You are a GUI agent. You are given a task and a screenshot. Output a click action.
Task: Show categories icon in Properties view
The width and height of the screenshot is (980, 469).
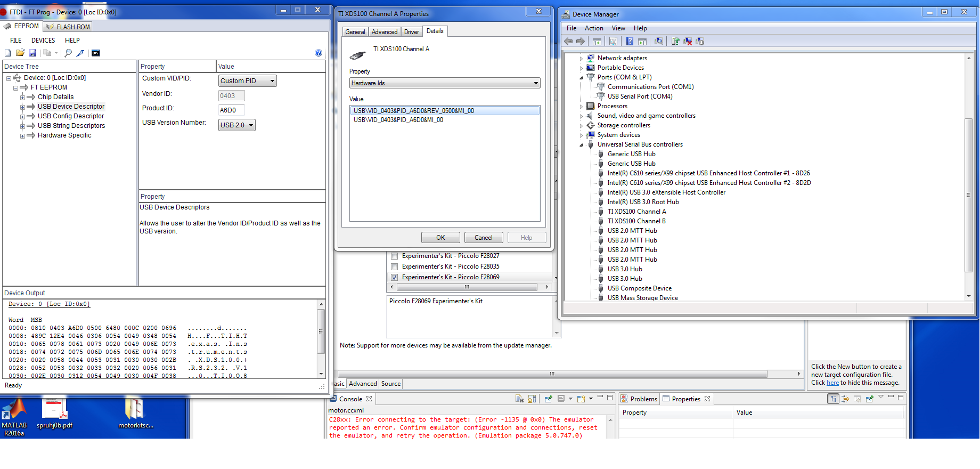[834, 399]
